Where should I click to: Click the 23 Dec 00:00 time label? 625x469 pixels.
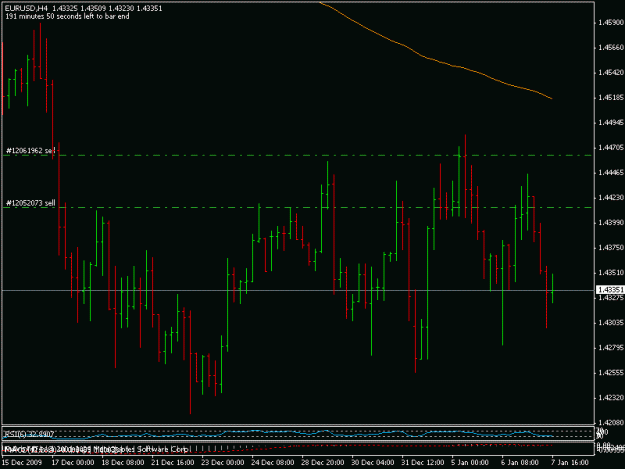[x=222, y=463]
